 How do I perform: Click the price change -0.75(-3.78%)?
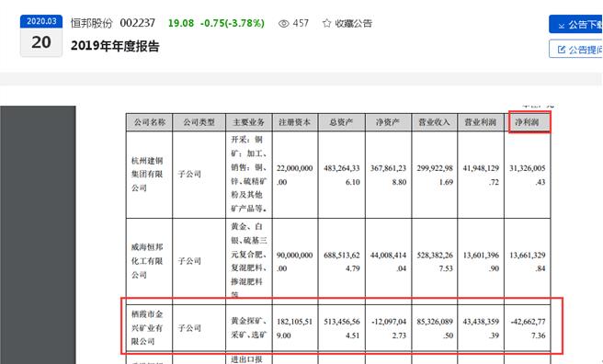[x=233, y=23]
